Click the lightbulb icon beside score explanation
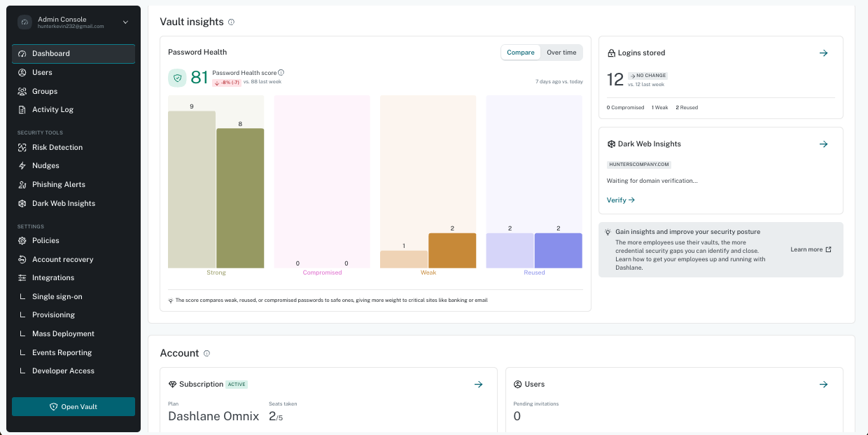868x435 pixels. click(171, 300)
